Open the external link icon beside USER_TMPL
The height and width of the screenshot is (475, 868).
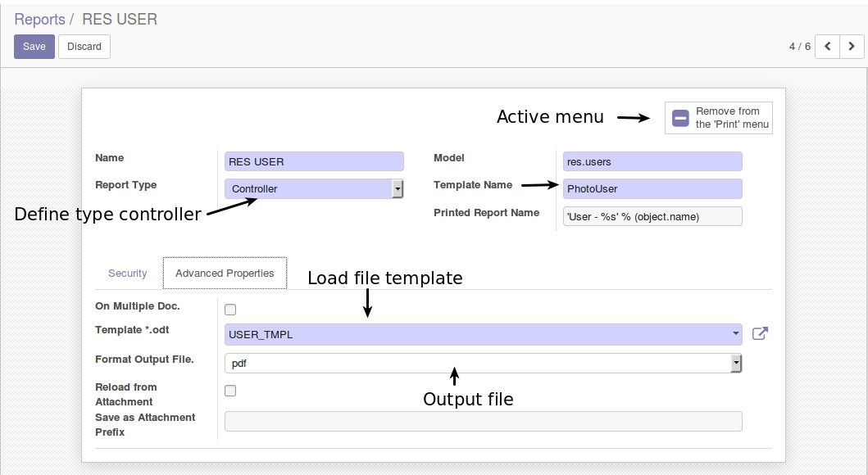tap(760, 333)
